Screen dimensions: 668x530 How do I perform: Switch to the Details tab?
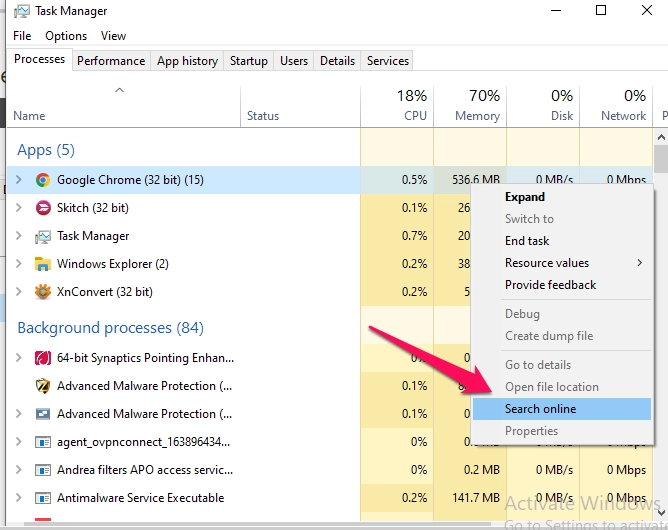coord(337,61)
